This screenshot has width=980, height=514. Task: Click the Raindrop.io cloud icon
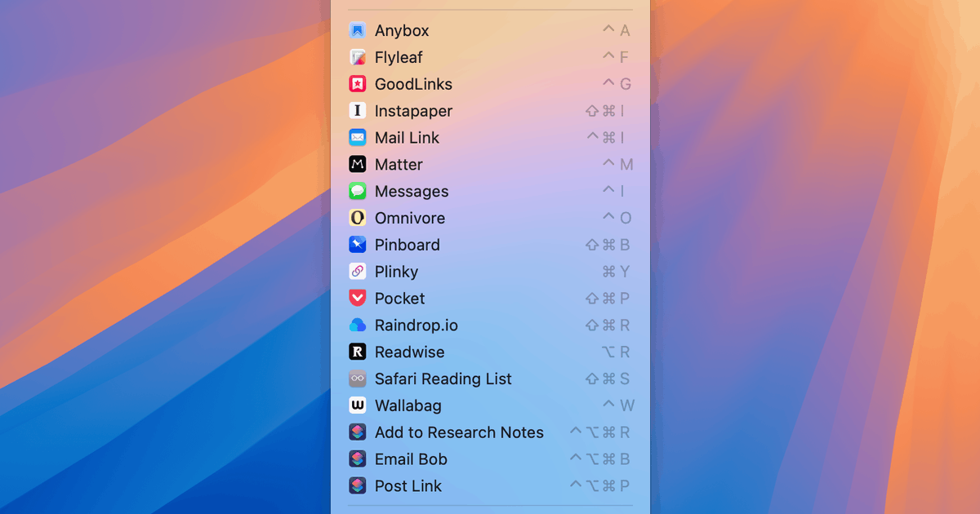pos(358,326)
